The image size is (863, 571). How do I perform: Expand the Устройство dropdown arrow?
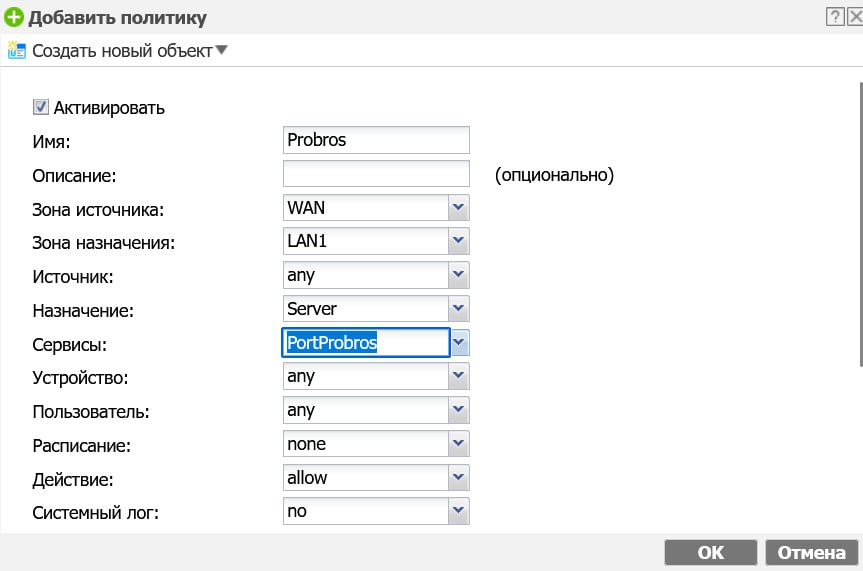458,376
